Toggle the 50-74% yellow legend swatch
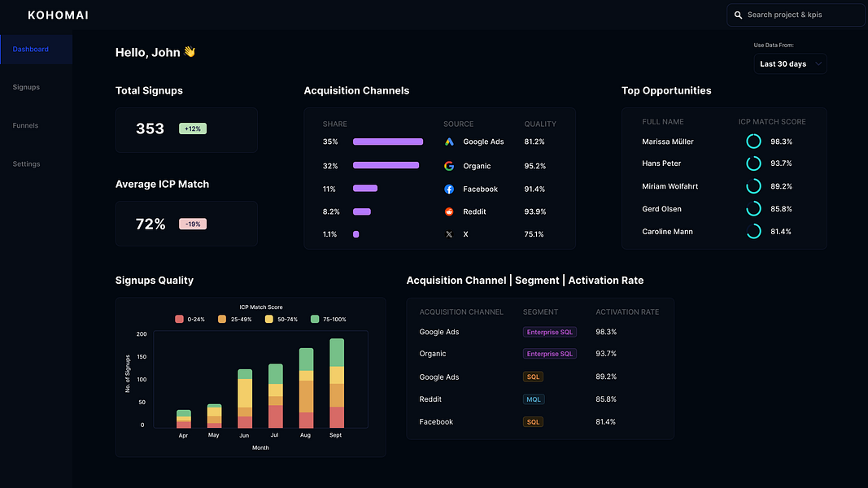 coord(269,320)
